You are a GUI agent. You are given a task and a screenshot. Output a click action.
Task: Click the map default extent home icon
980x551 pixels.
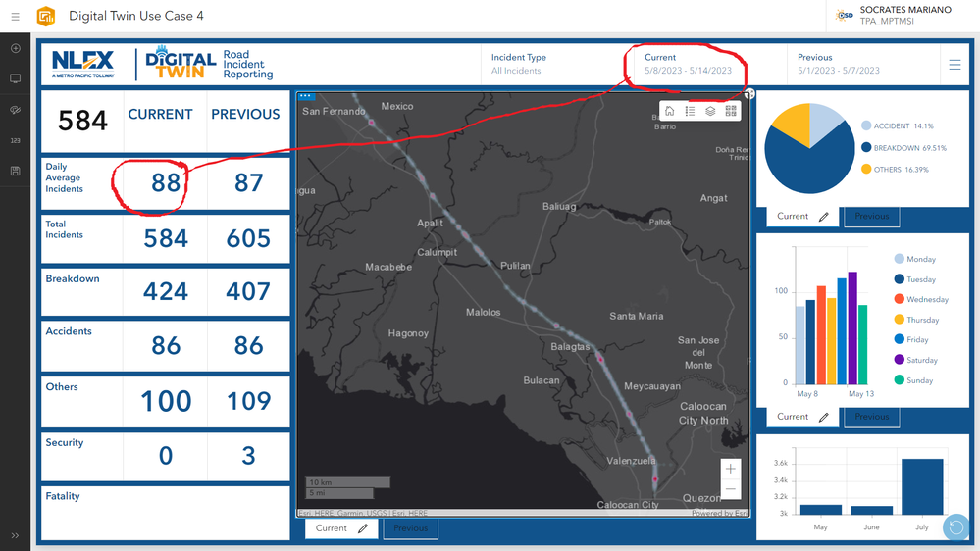[669, 111]
